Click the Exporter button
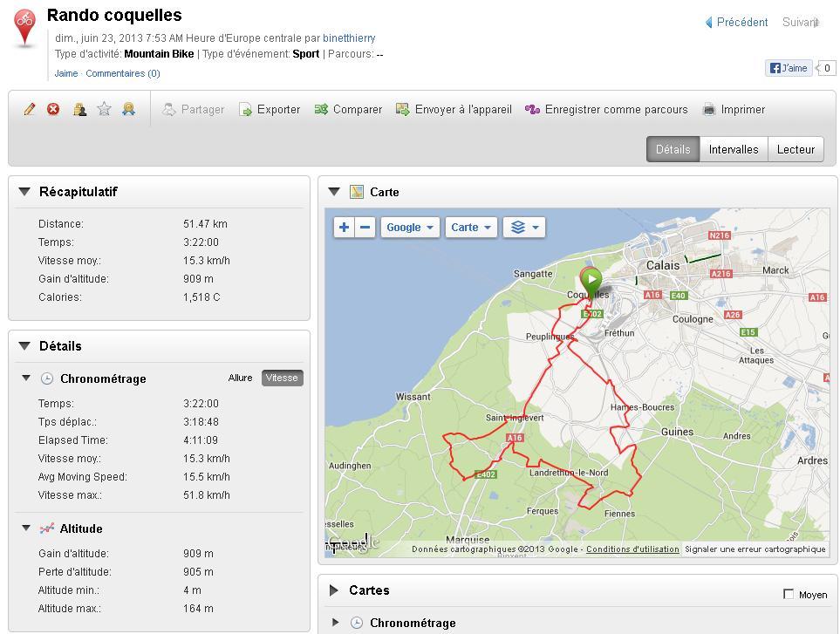The height and width of the screenshot is (634, 840). pos(270,110)
